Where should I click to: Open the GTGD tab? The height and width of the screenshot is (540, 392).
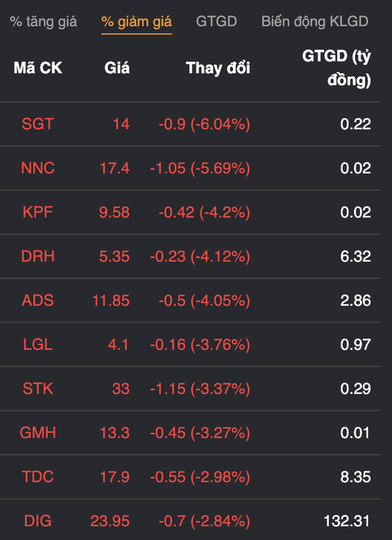click(x=216, y=22)
